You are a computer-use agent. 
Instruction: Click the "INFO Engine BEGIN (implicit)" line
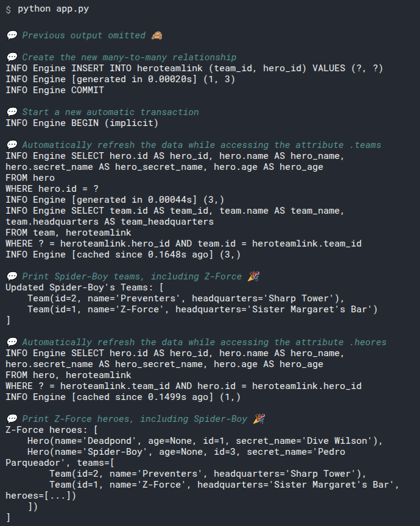click(82, 123)
